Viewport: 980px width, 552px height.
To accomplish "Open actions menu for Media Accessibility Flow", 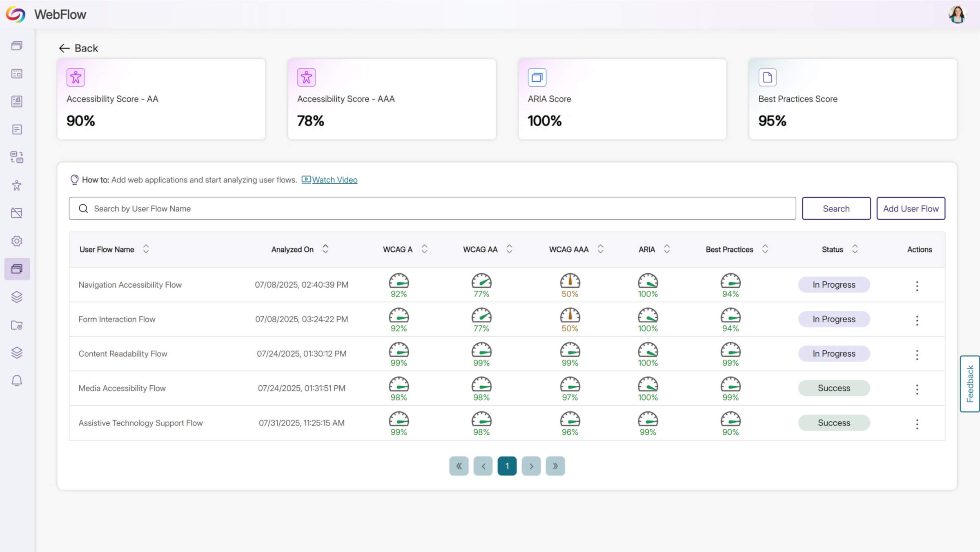I will 917,389.
